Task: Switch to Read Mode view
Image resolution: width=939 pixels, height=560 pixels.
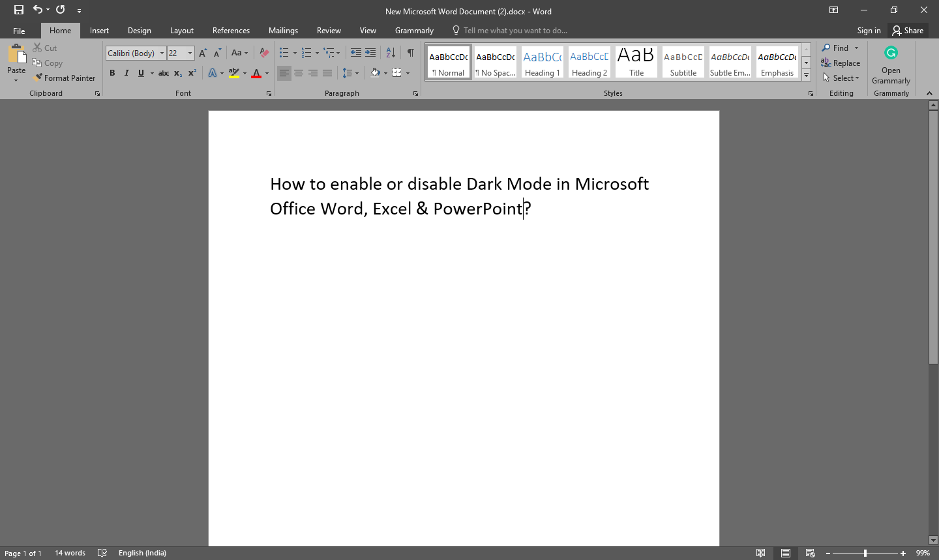Action: pos(761,553)
